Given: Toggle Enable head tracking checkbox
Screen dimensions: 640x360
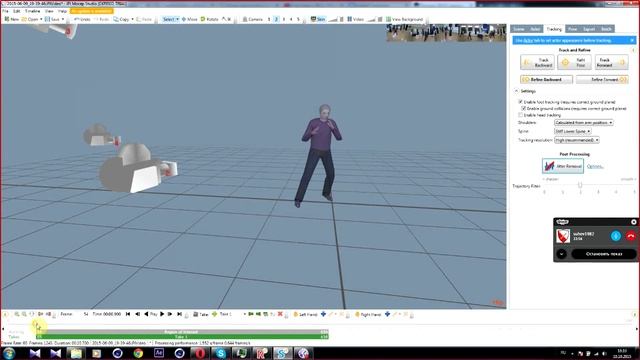Looking at the screenshot, I should (x=520, y=115).
